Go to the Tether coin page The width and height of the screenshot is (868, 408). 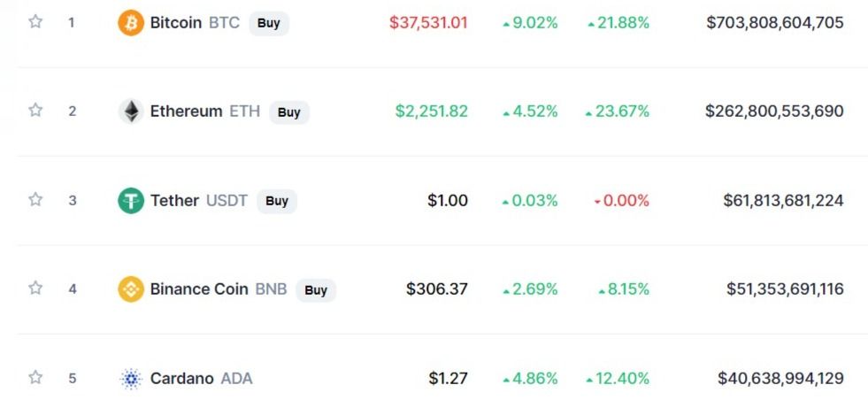174,201
